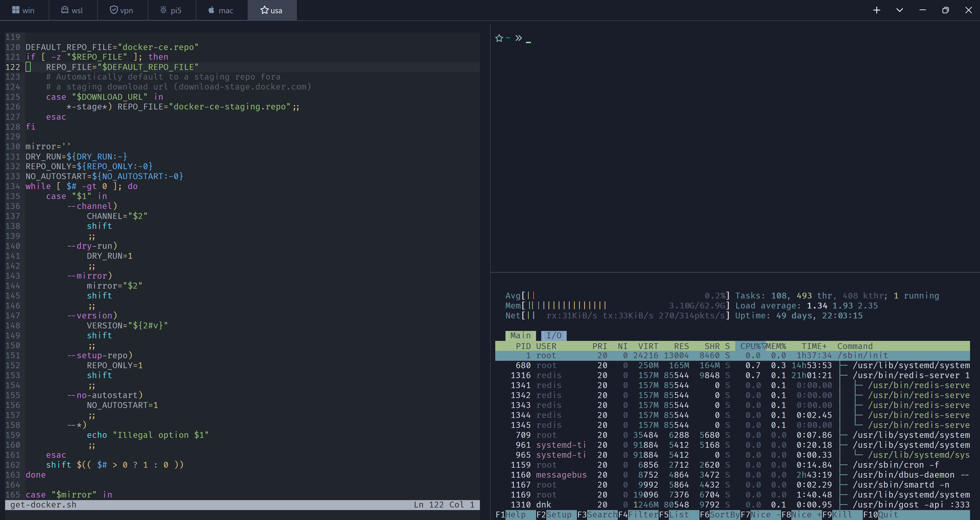Click the echo "Illegal option $1" line

pos(148,435)
